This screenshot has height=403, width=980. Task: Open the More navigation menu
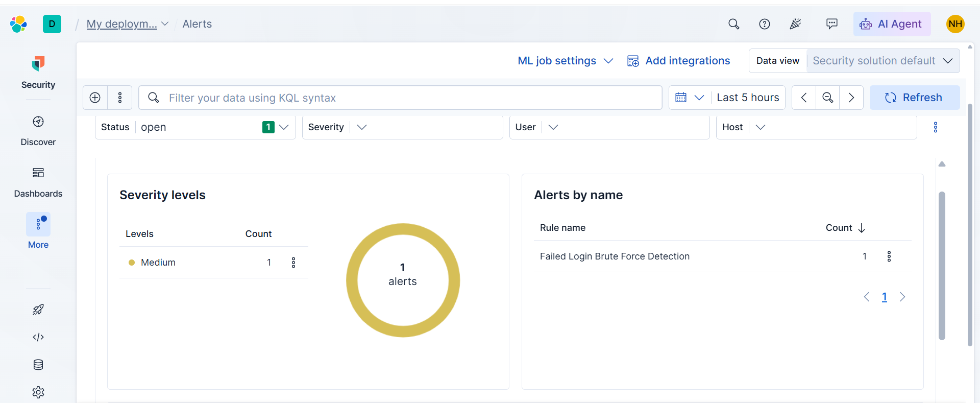click(38, 231)
